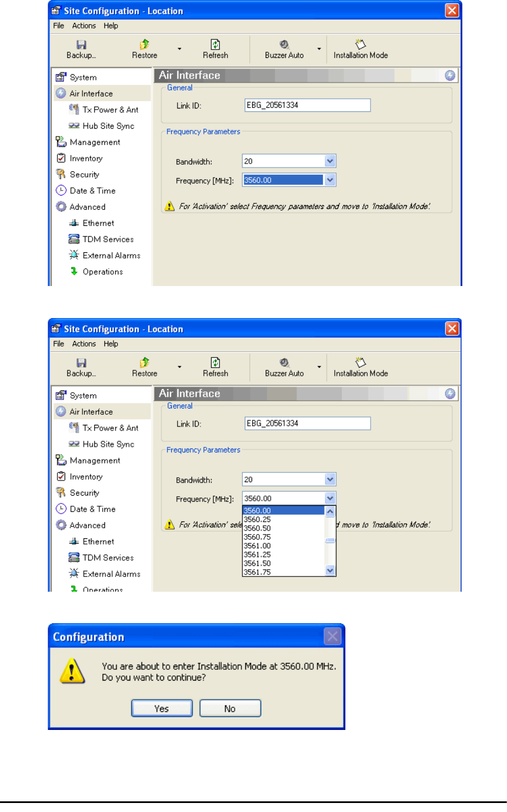Click Installation Mode icon in middle window
Viewport: 507px width, 812px height.
tap(360, 362)
